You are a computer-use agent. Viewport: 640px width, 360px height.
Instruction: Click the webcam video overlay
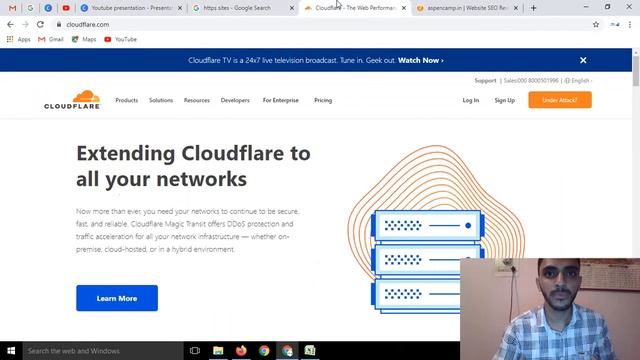pos(550,309)
